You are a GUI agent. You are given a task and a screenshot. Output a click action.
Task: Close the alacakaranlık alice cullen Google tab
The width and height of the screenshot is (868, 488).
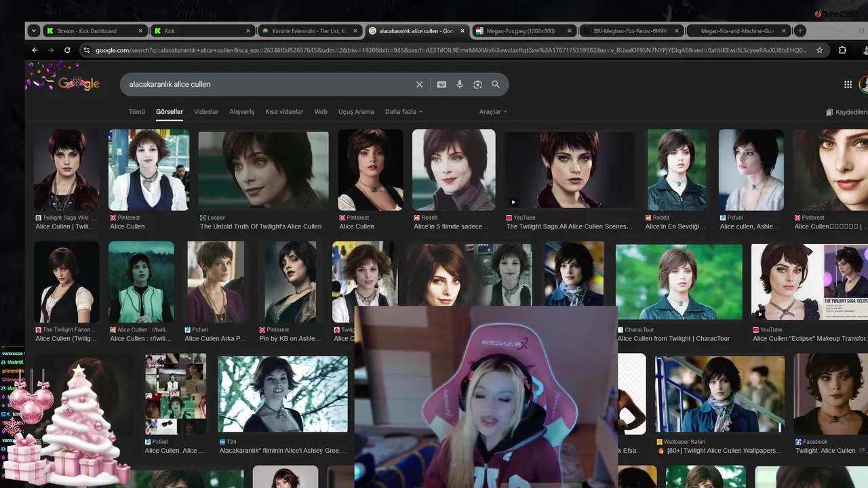(462, 31)
